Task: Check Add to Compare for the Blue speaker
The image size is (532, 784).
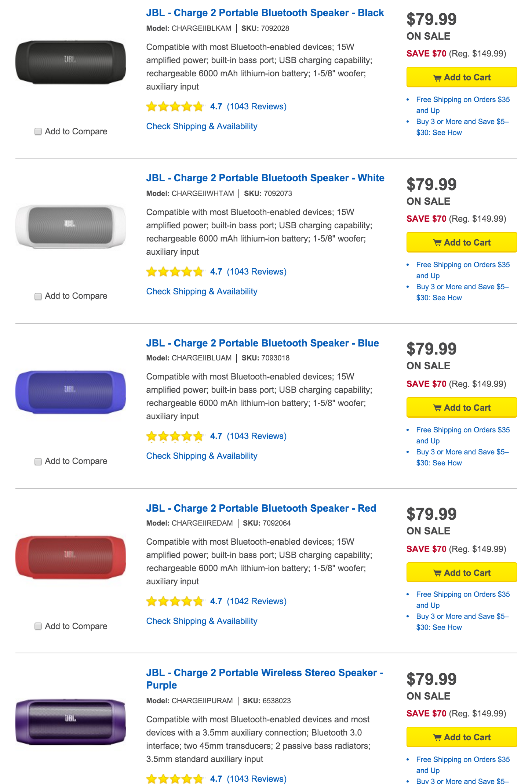Action: click(x=38, y=461)
